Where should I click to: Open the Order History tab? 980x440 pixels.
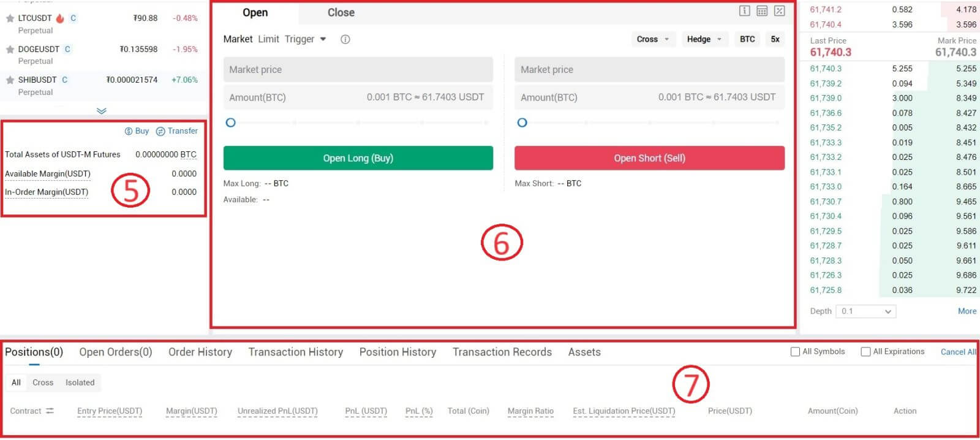pos(200,352)
